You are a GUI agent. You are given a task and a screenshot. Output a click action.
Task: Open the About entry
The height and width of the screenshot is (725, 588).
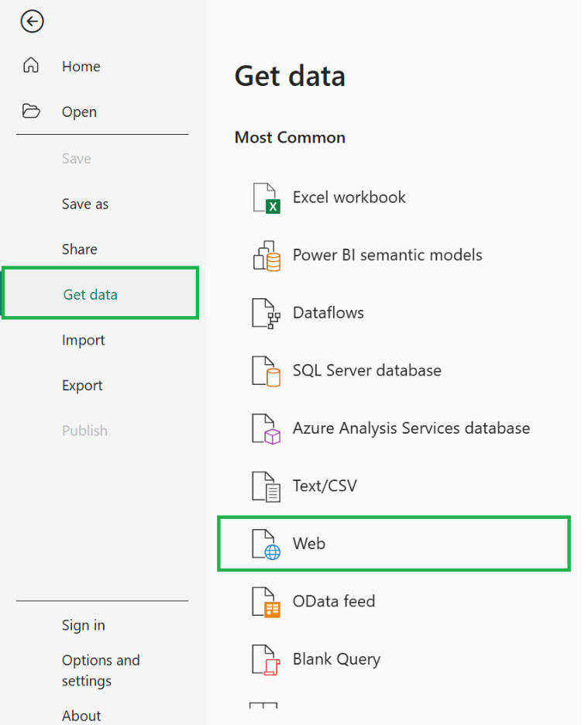81,715
